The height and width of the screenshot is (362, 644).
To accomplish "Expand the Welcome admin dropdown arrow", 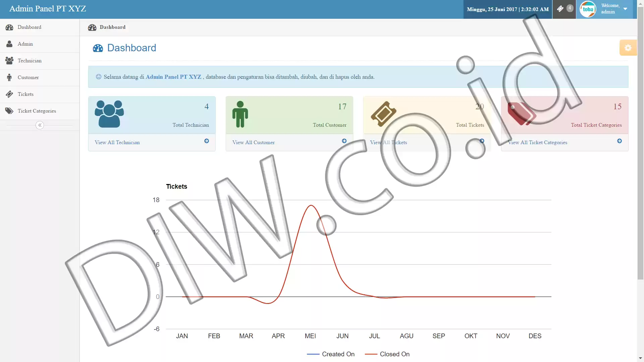I will point(625,9).
